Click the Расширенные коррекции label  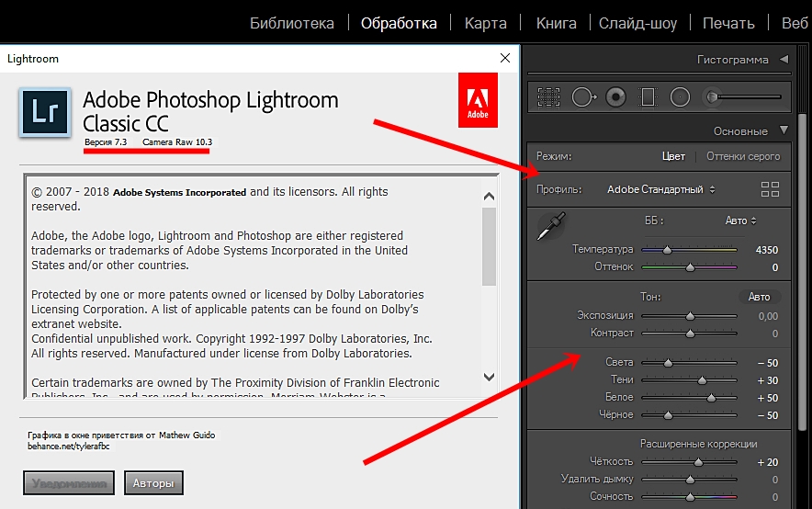coord(698,444)
